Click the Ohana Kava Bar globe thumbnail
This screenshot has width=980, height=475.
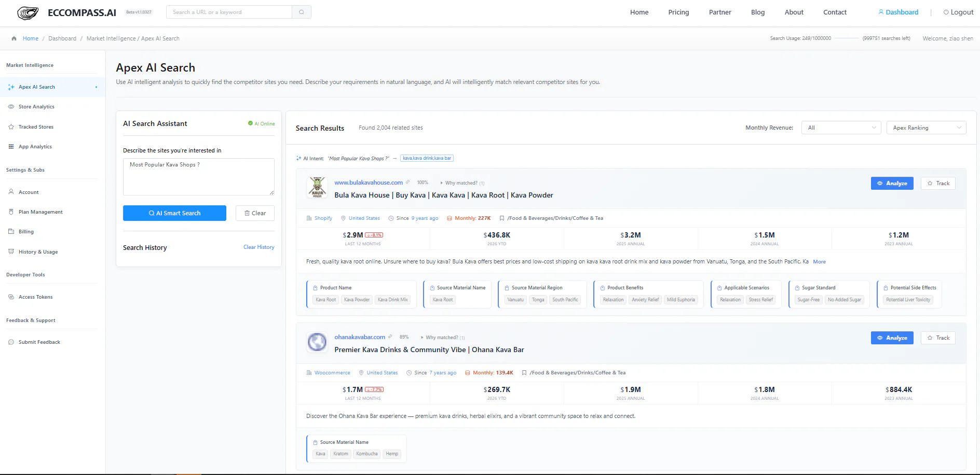pos(317,342)
